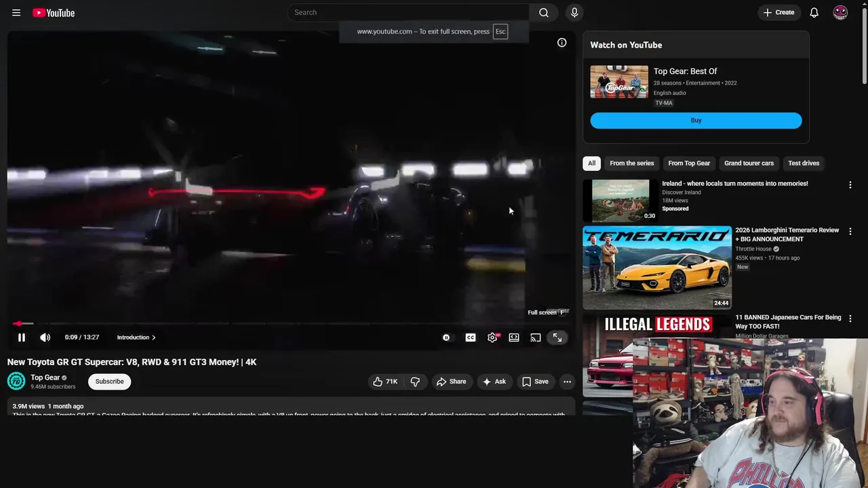The height and width of the screenshot is (488, 868).
Task: Open the Ireland sponsored video title
Action: tap(735, 184)
